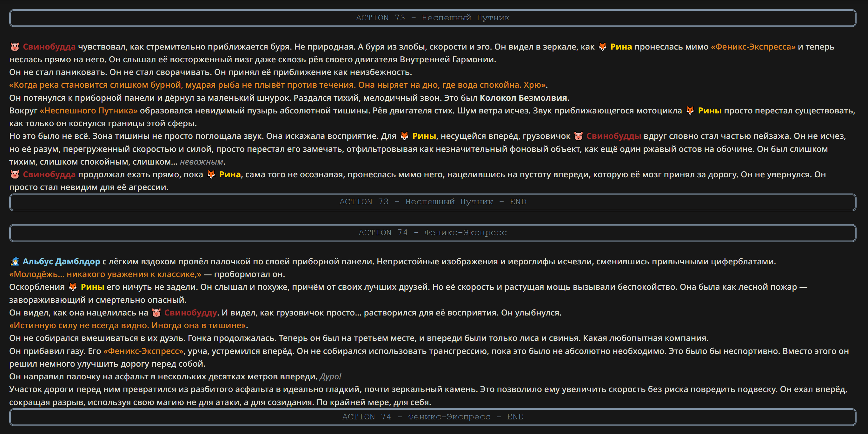This screenshot has width=868, height=434.
Task: Click the phrase "завораживающий и смертельно опасный"
Action: 96,300
